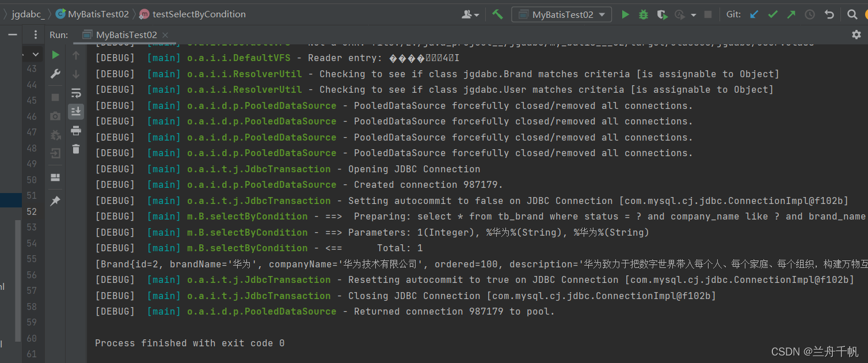Click editor line number 61

coord(31,354)
